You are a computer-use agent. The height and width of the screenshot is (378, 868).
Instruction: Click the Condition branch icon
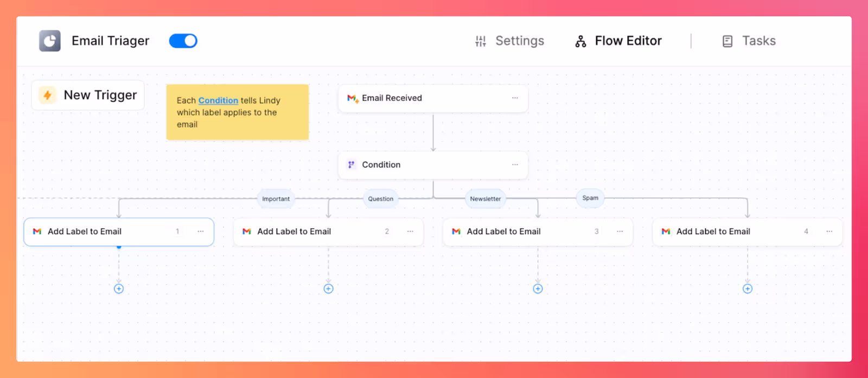[x=352, y=165]
